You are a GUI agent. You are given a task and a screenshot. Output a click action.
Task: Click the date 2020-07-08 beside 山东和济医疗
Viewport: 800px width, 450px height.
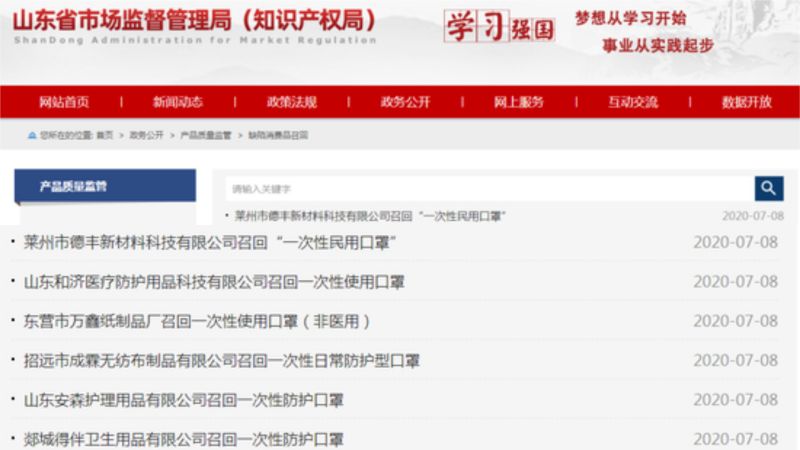click(x=735, y=282)
